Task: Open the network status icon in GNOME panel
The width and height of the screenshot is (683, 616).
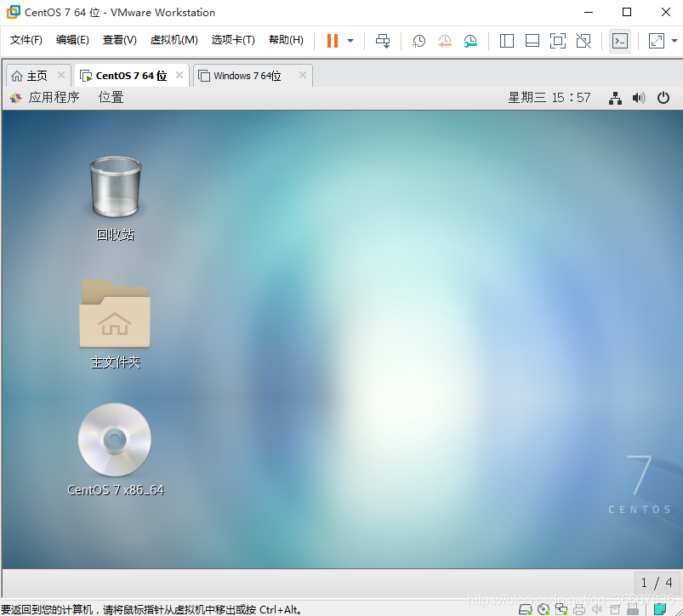Action: [615, 98]
